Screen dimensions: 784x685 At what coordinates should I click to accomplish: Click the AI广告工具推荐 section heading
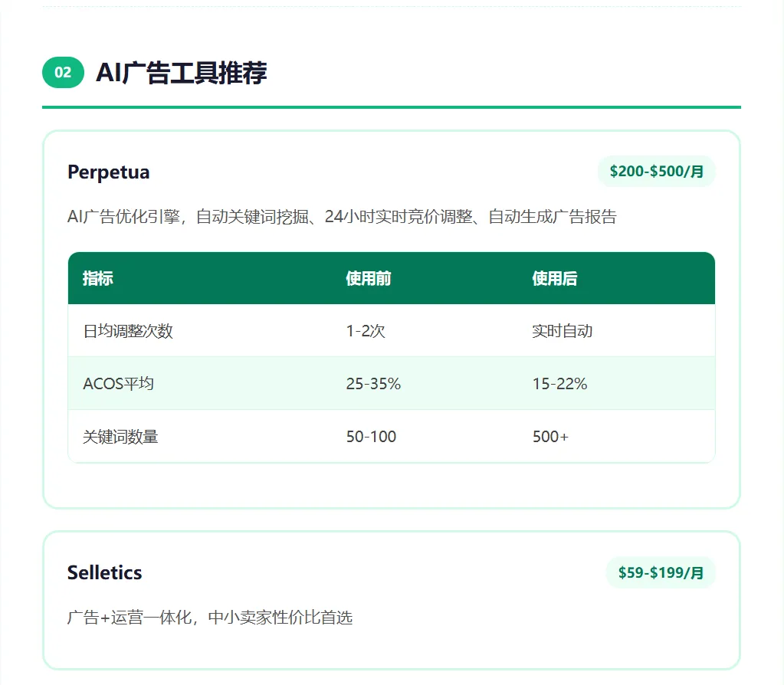tap(182, 73)
